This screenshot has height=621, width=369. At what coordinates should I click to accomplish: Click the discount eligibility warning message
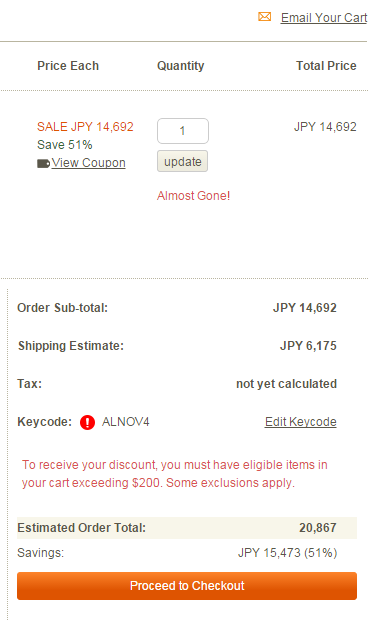click(175, 474)
